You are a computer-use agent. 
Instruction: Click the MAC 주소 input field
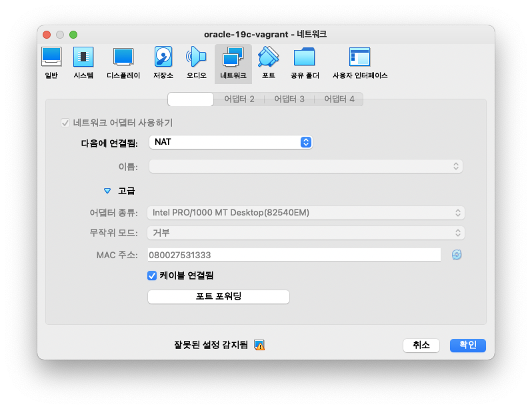point(294,255)
